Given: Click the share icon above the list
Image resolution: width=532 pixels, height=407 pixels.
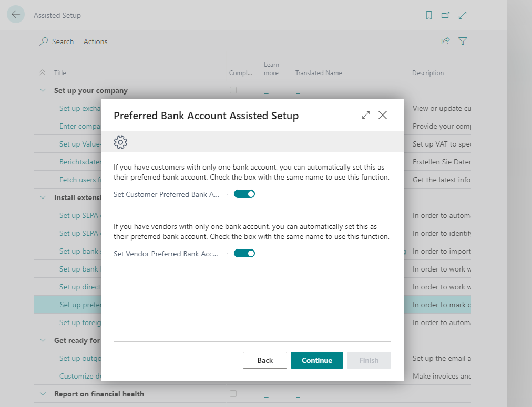Looking at the screenshot, I should [x=445, y=40].
